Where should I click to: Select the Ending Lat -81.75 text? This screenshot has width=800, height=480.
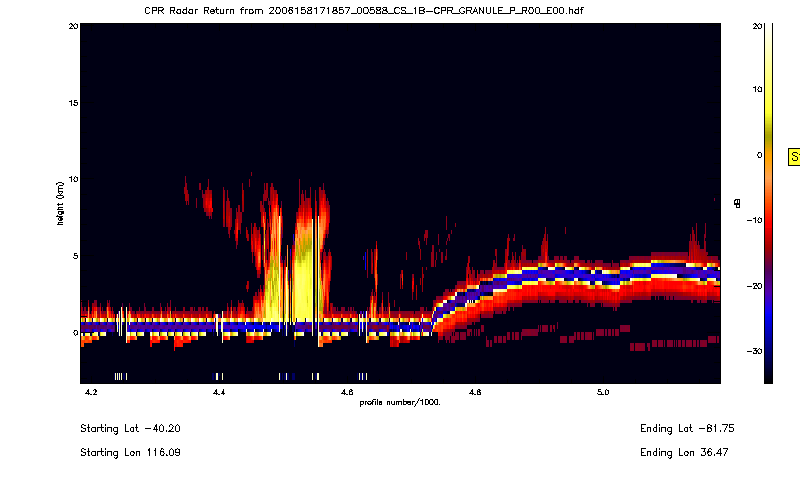pos(679,428)
